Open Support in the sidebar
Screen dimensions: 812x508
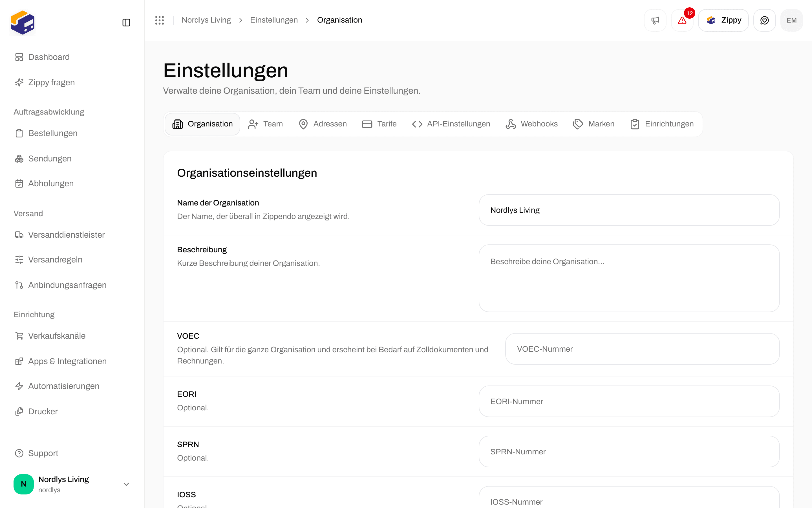pyautogui.click(x=72, y=453)
